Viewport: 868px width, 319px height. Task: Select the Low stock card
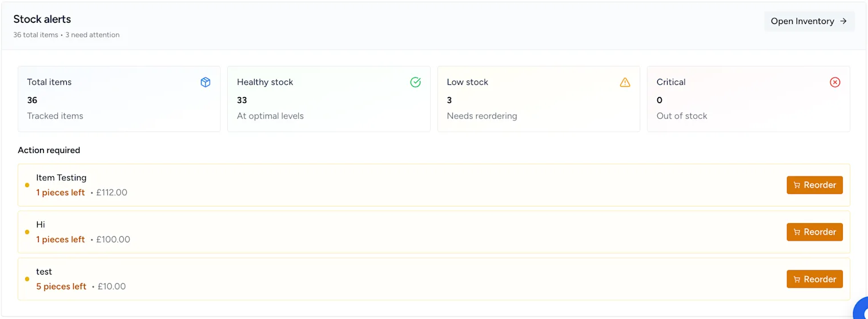(x=539, y=99)
